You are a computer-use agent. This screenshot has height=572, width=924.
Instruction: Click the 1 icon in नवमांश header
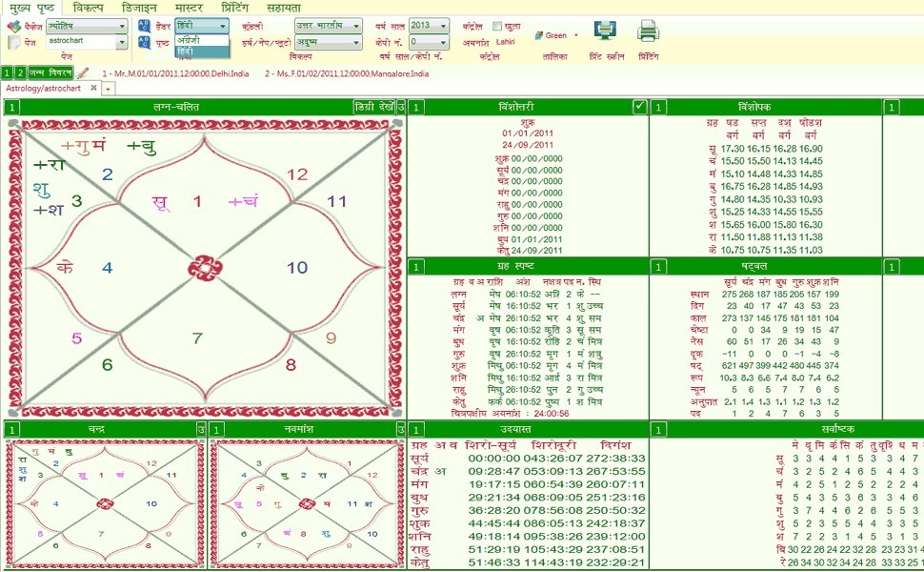tap(216, 429)
